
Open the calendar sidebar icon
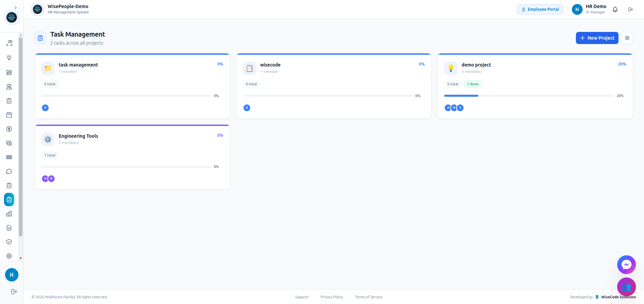tap(9, 115)
